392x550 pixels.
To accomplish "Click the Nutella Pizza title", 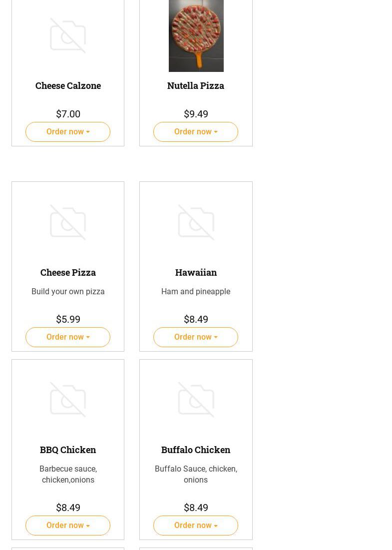I will [196, 85].
